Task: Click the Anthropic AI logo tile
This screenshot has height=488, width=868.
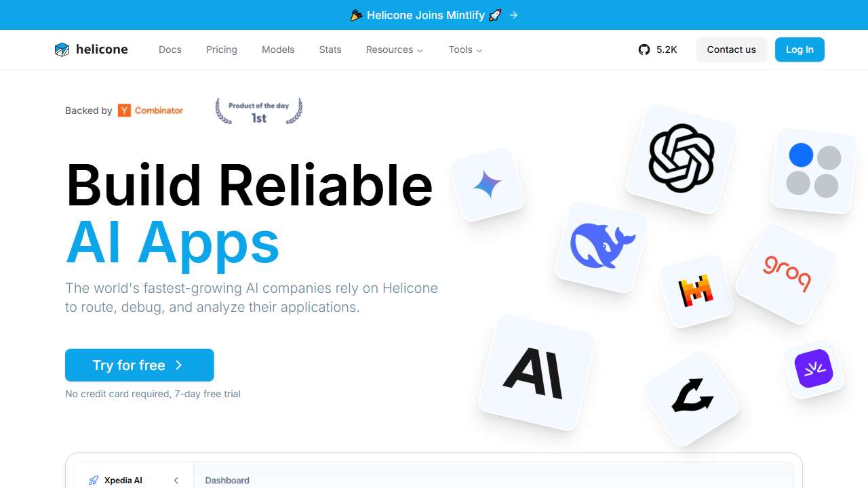Action: tap(535, 373)
